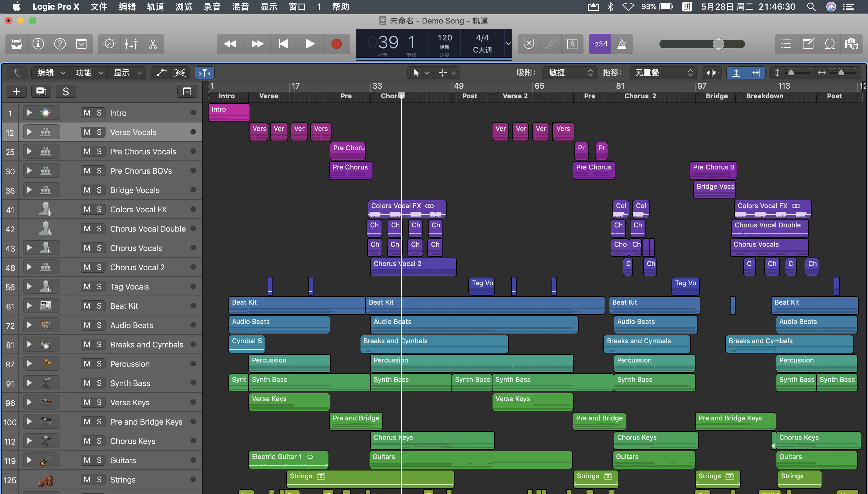Click the Duplicate Track button
The width and height of the screenshot is (868, 494).
(x=41, y=92)
